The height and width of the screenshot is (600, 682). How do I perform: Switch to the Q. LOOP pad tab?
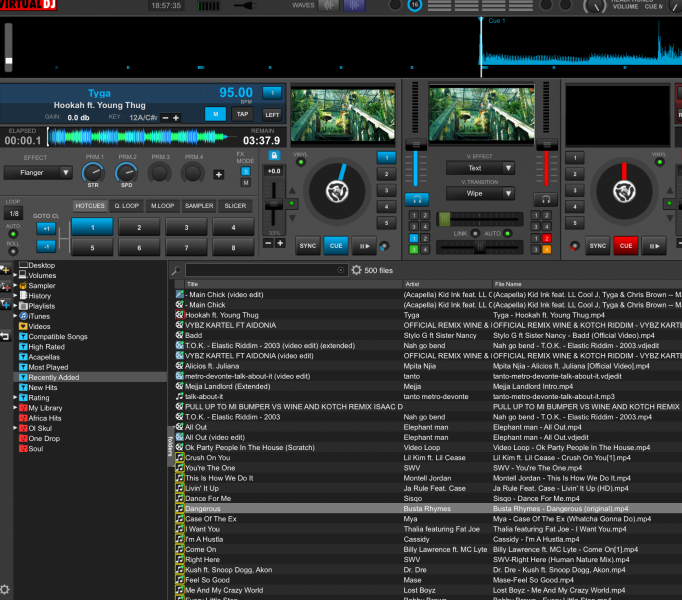tap(127, 206)
